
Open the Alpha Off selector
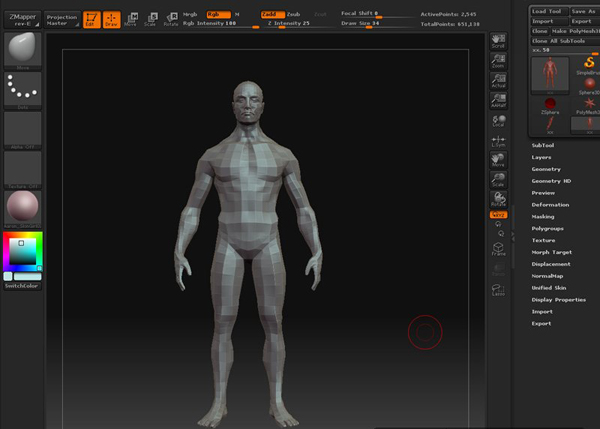pyautogui.click(x=23, y=130)
